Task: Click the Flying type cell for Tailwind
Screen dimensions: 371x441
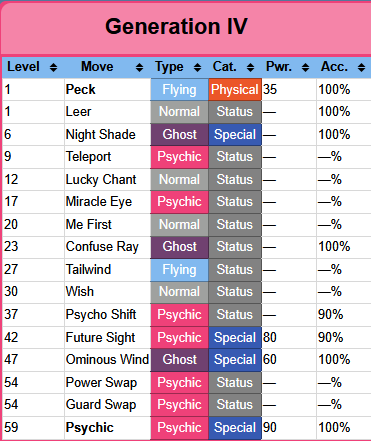Action: coord(179,270)
